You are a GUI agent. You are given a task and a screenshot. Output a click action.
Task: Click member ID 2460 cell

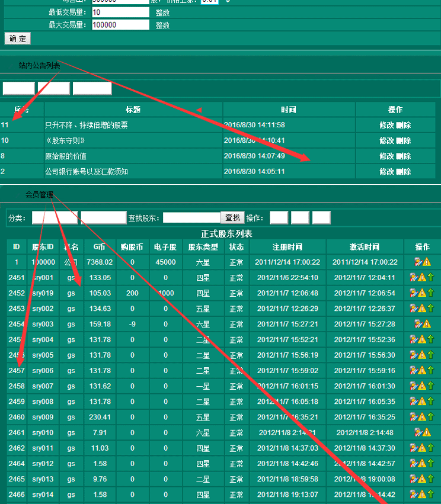tap(17, 417)
